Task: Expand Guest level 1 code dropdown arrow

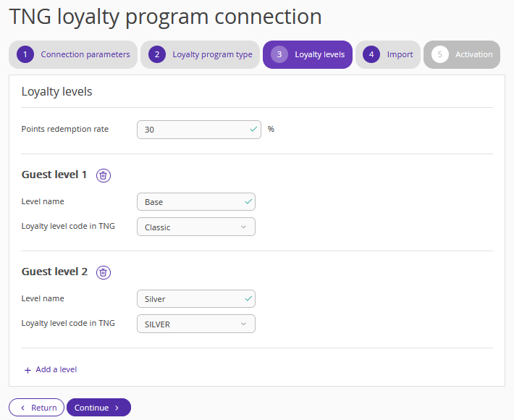Action: tap(243, 227)
